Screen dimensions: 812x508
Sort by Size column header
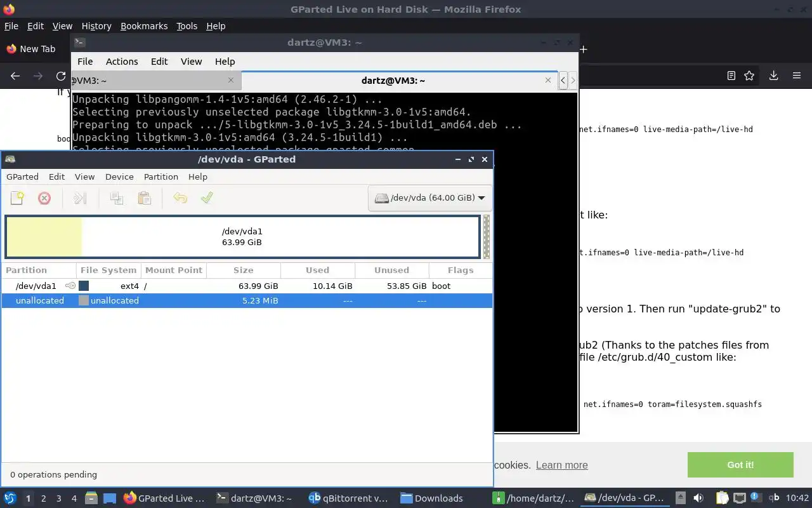click(244, 271)
